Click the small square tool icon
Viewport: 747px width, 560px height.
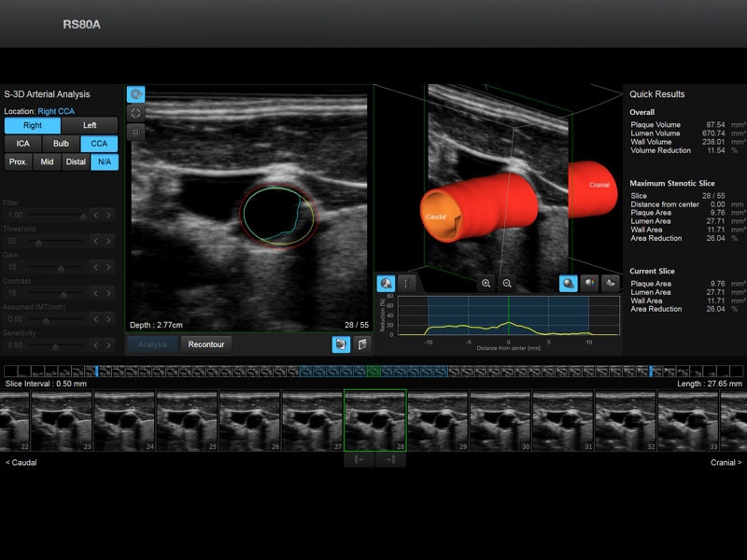click(135, 132)
